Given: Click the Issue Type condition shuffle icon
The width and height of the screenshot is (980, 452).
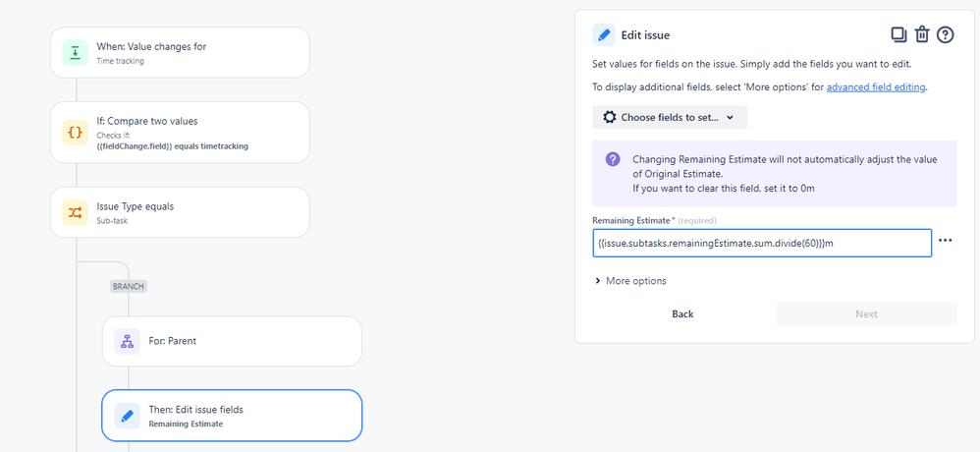Looking at the screenshot, I should [75, 212].
